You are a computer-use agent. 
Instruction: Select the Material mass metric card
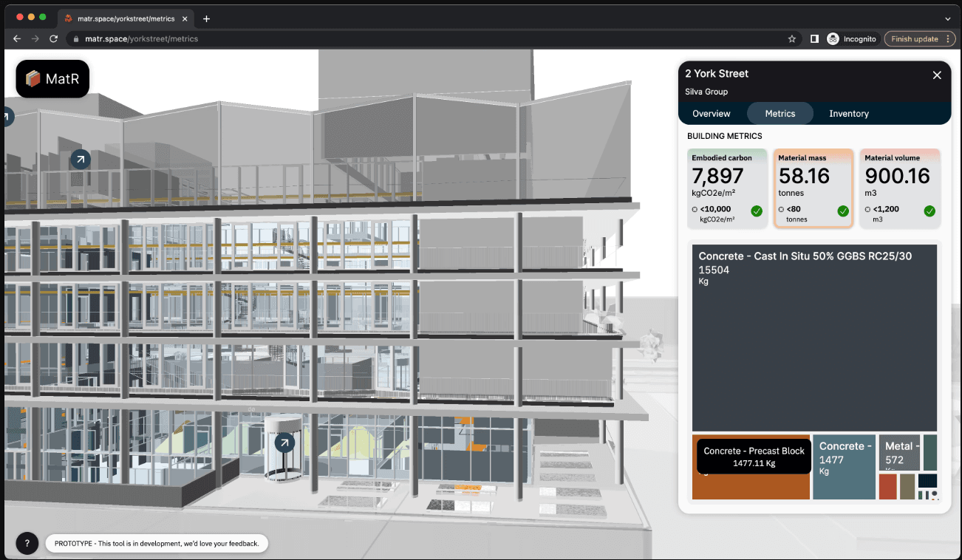pyautogui.click(x=814, y=188)
